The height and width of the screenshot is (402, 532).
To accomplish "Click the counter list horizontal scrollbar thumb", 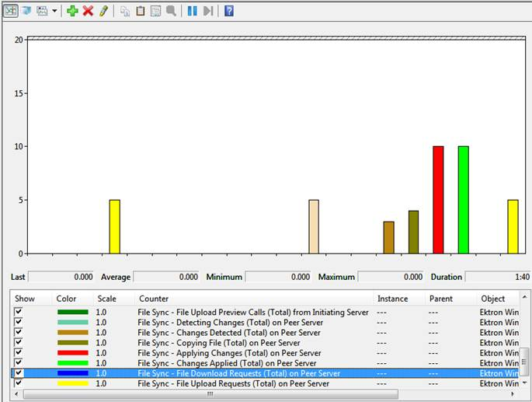I will click(x=210, y=394).
